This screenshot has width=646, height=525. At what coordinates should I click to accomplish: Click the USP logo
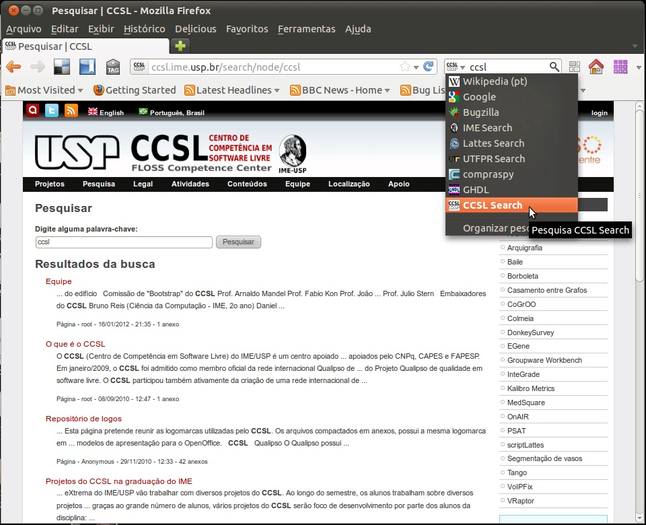coord(77,152)
